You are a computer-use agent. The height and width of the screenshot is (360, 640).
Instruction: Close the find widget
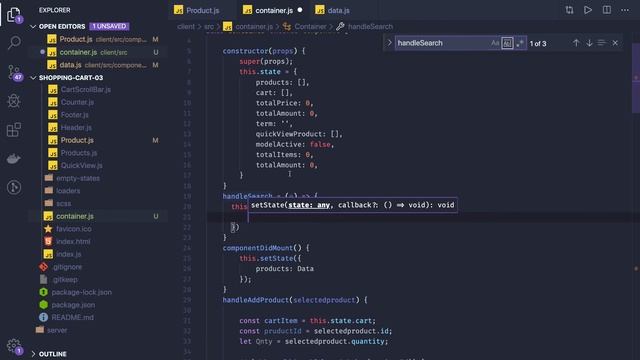pyautogui.click(x=615, y=43)
